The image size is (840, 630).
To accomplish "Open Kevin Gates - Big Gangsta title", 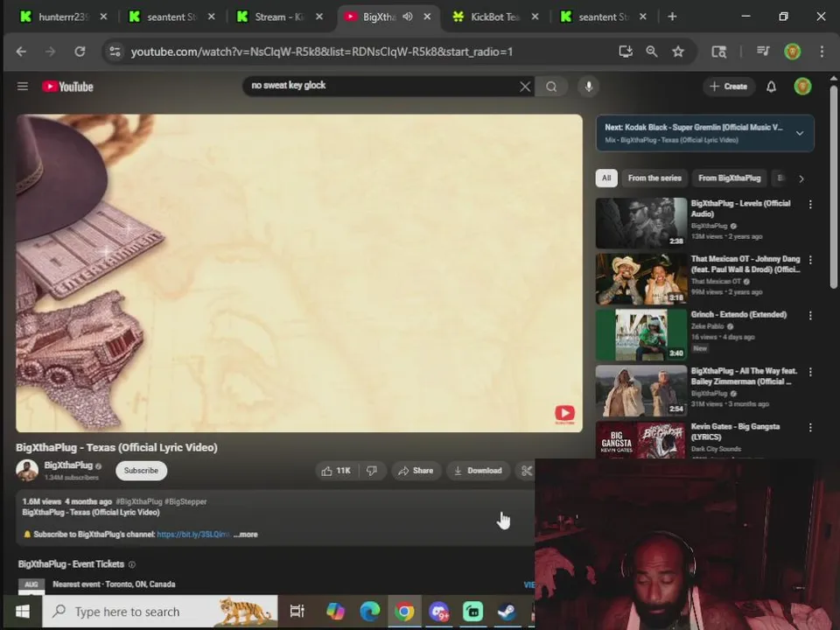I will [735, 431].
